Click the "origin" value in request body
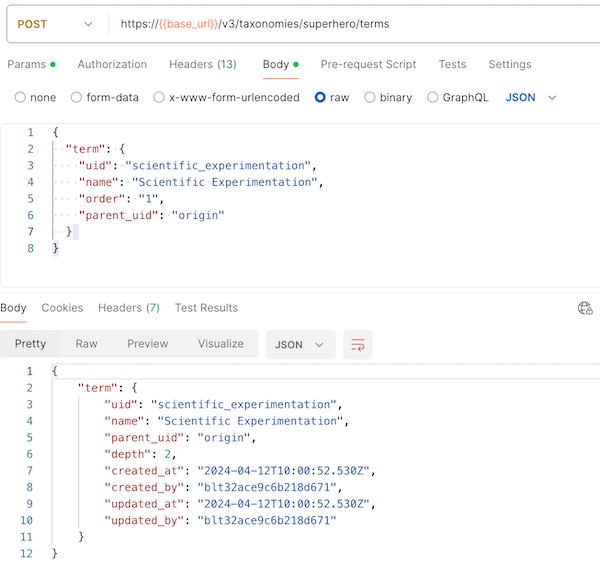Screen dimensions: 600x579 click(197, 215)
